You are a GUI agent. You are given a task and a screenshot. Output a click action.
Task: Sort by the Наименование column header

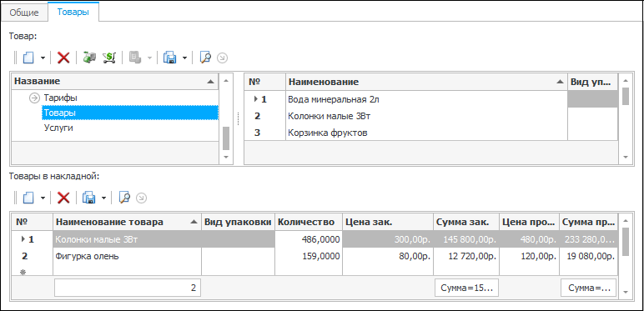click(x=426, y=82)
